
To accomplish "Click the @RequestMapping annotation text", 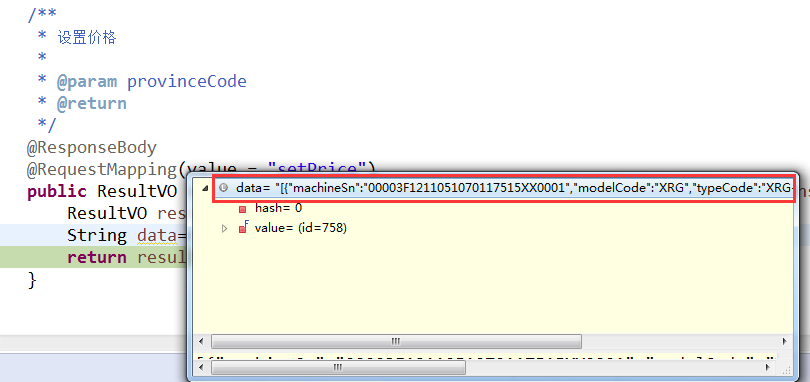I will tap(102, 170).
